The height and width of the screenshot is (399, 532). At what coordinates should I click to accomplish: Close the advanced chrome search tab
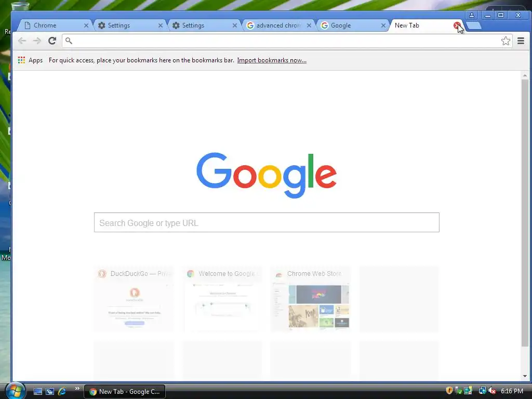click(309, 25)
